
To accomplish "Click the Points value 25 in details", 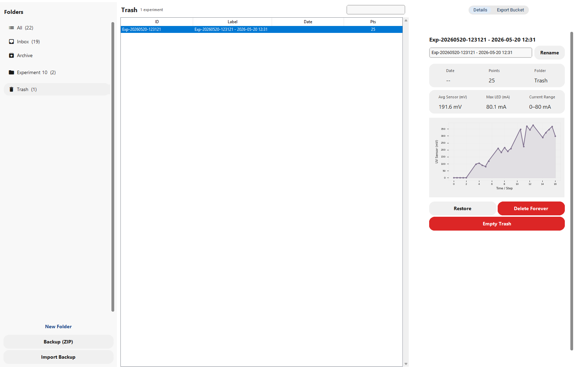I will [491, 81].
